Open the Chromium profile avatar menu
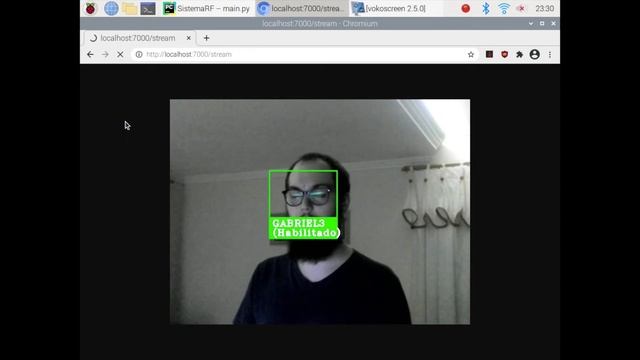Viewport: 640px width, 360px height. coord(535,54)
